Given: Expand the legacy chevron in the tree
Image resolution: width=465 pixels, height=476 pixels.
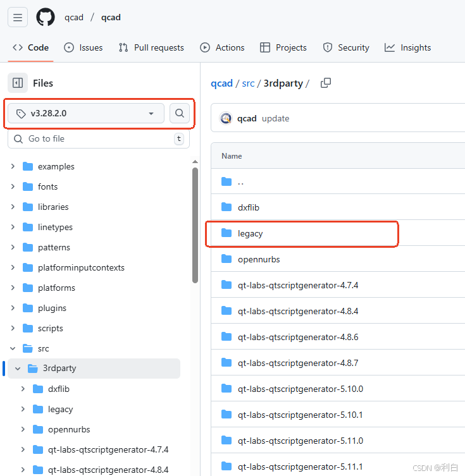Looking at the screenshot, I should coord(23,409).
